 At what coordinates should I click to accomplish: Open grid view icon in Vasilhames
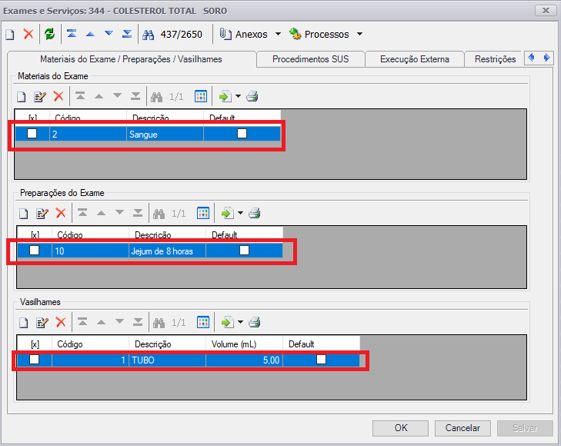point(203,322)
